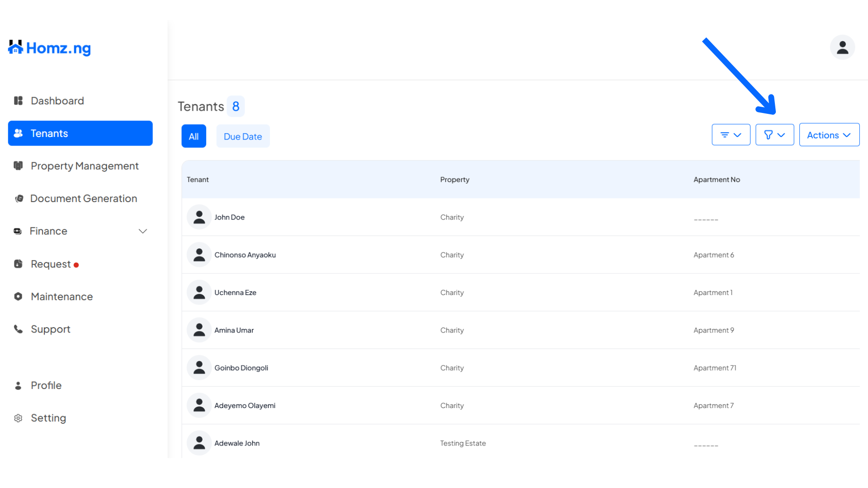The image size is (868, 488).
Task: Open Document Generation section
Action: (84, 198)
